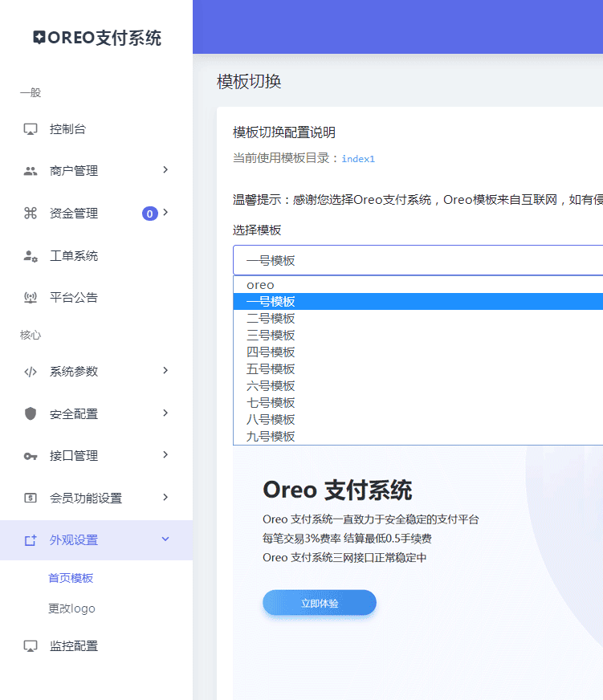Click the 立即体验 button in preview
The width and height of the screenshot is (603, 700).
click(320, 603)
